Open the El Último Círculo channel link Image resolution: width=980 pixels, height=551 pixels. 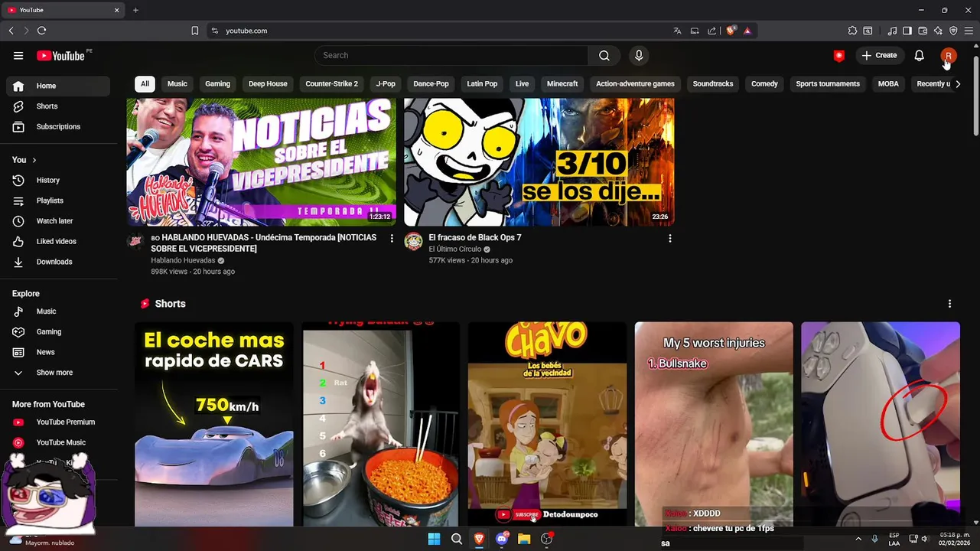455,249
